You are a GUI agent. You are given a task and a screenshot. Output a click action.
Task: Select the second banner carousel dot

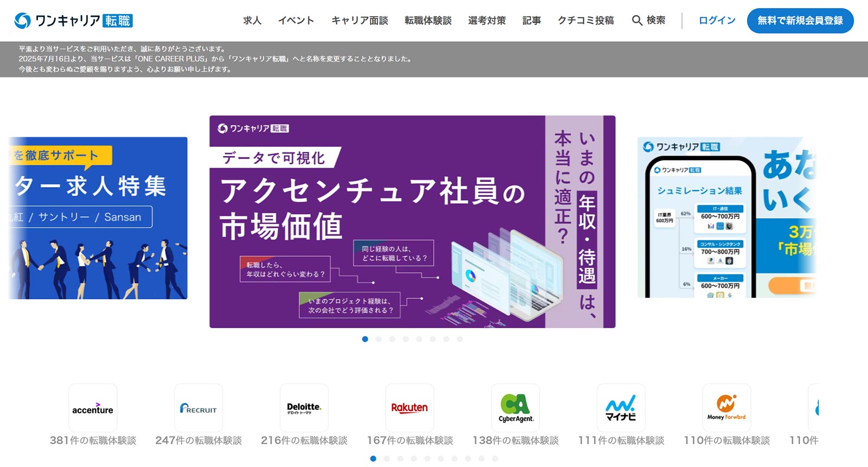(379, 339)
